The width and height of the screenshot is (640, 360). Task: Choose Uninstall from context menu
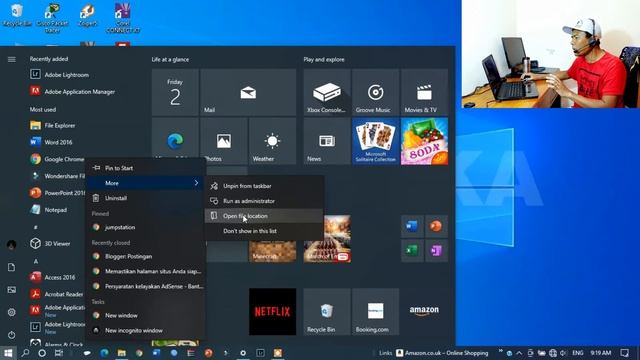click(x=146, y=198)
